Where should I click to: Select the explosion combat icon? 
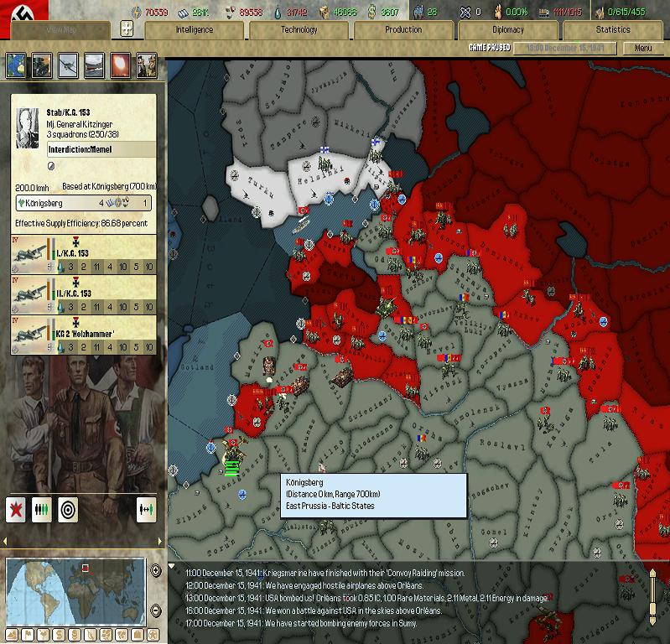coord(120,65)
